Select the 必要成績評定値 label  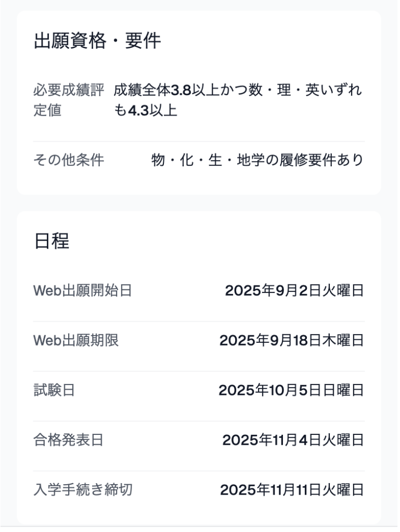(69, 100)
